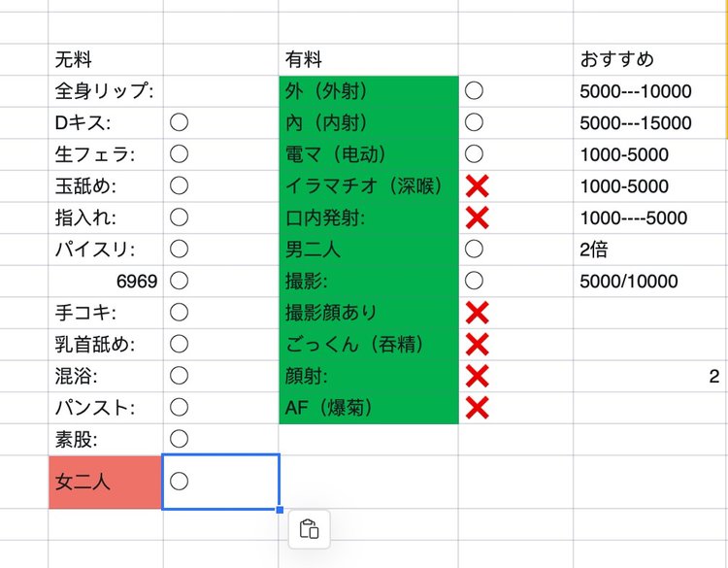Click the blue fill handle of selected cell
This screenshot has width=728, height=568.
280,509
